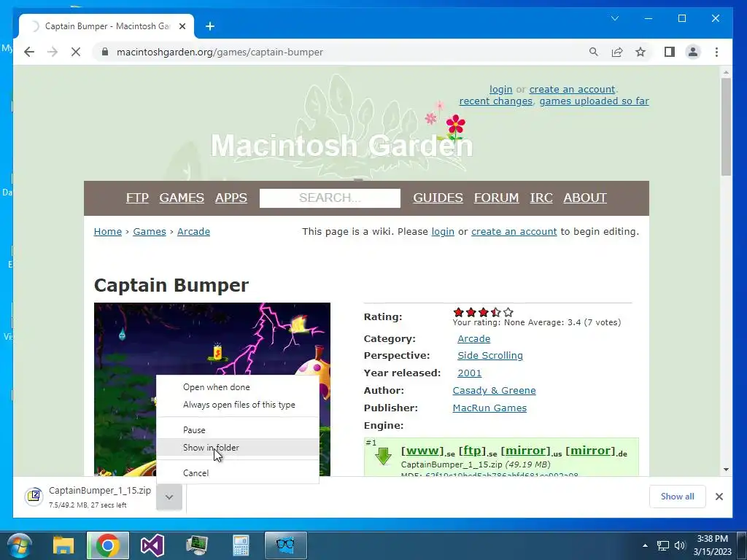Click the page vertical scrollbar thumb

tap(726, 126)
